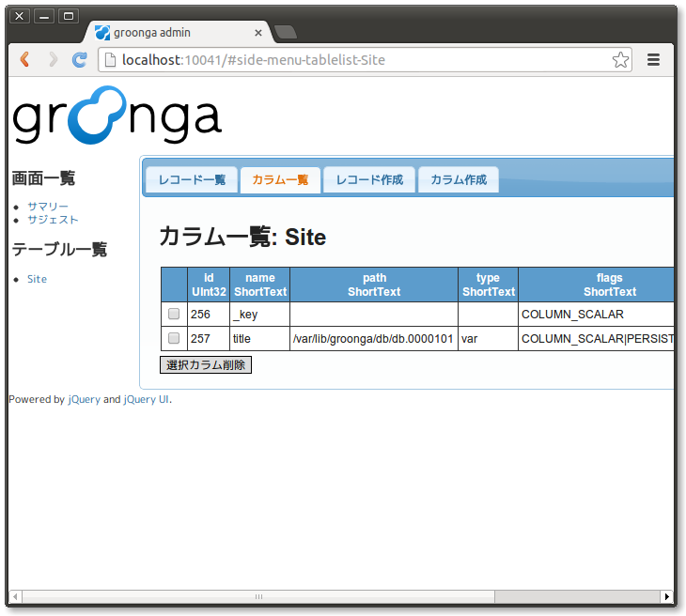Select the checkbox for the title column row
Image resolution: width=686 pixels, height=616 pixels.
coord(174,338)
